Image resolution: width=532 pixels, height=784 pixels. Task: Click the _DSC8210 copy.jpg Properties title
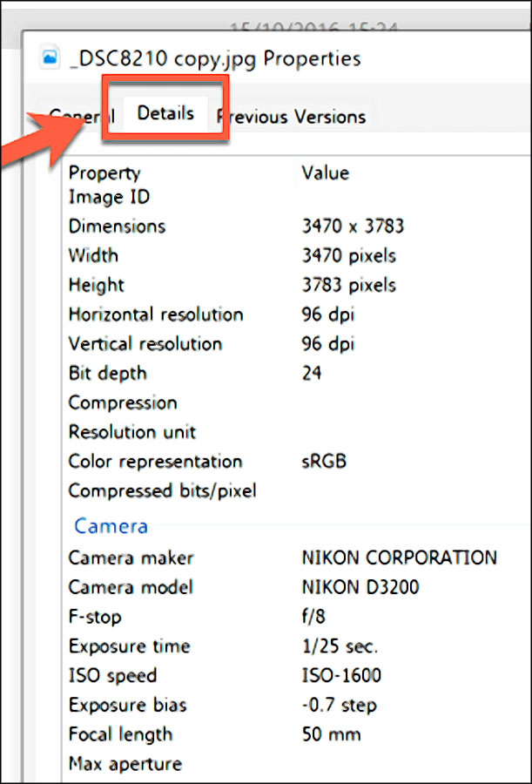216,59
